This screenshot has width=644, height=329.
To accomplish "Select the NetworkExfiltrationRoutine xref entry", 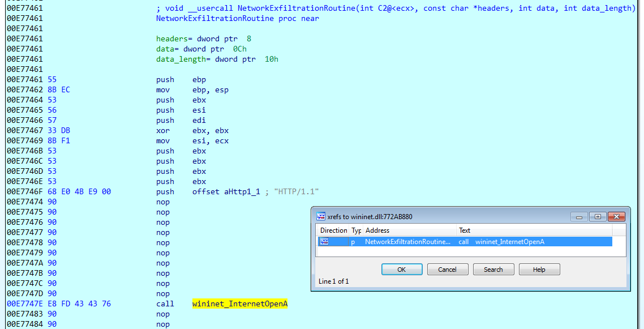I will (407, 241).
